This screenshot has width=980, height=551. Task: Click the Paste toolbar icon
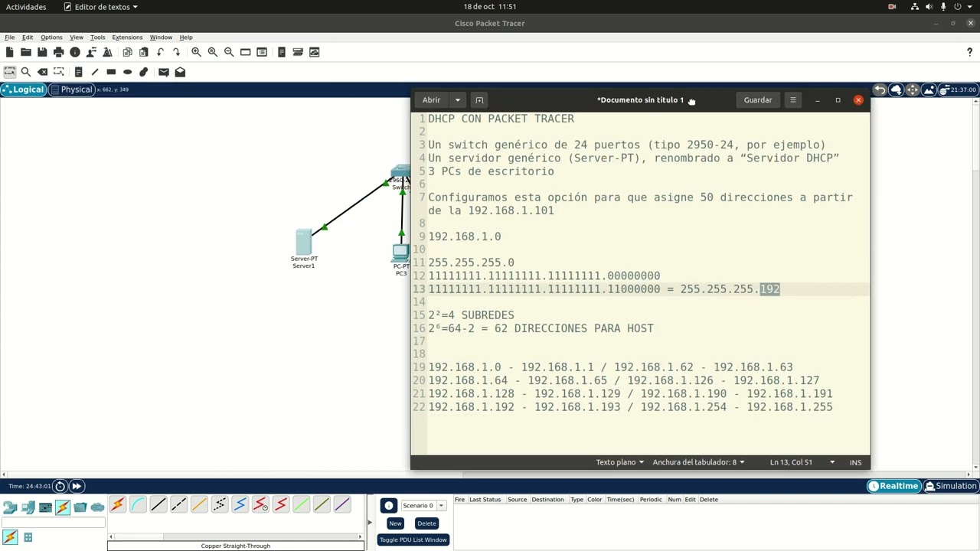pos(143,52)
